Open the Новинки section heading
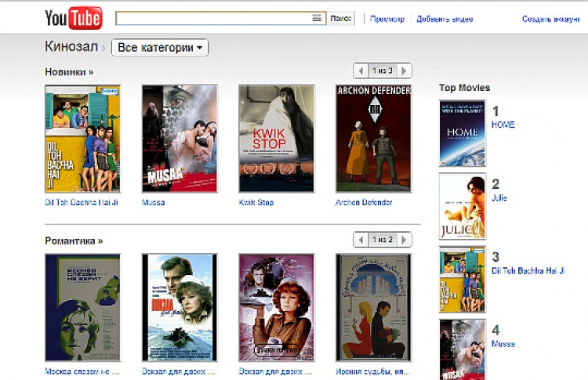This screenshot has height=380, width=588. tap(69, 71)
